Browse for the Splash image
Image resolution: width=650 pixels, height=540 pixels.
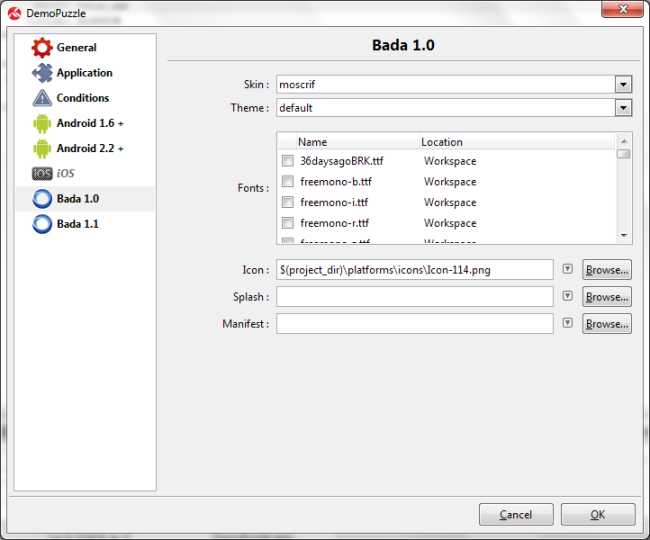[x=607, y=297]
